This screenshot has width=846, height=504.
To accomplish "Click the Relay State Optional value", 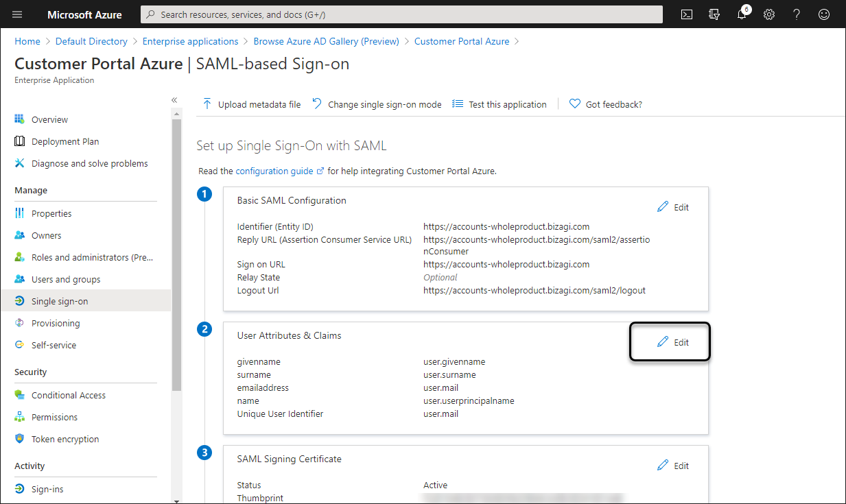I will [x=440, y=278].
